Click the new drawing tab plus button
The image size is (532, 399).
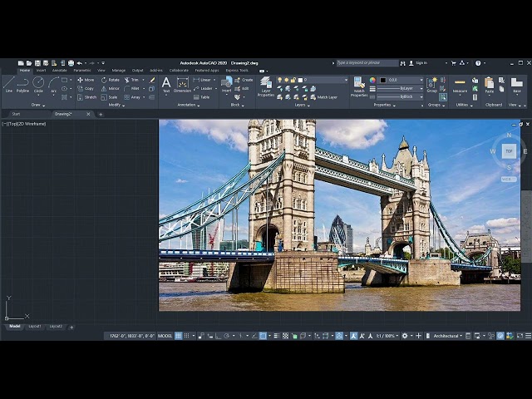[101, 115]
